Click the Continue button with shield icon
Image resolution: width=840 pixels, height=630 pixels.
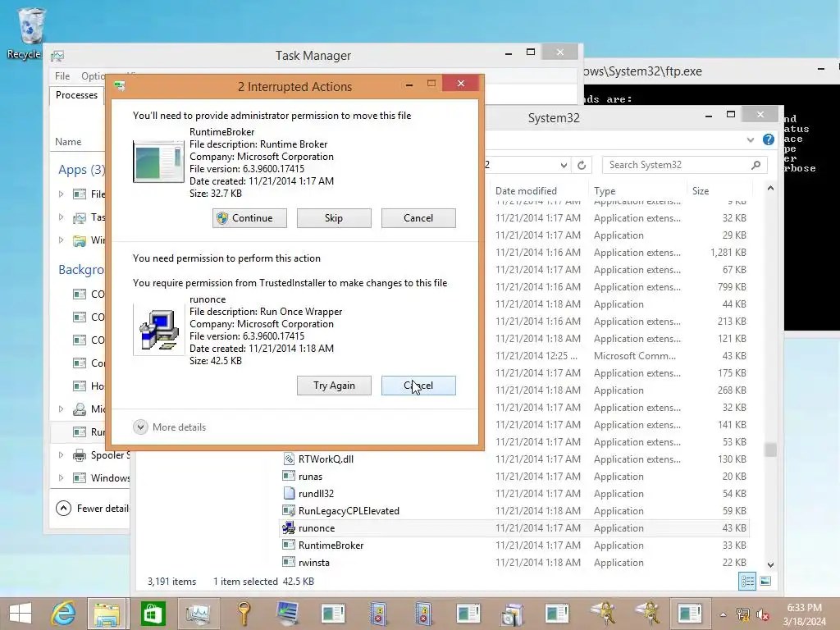(x=249, y=218)
